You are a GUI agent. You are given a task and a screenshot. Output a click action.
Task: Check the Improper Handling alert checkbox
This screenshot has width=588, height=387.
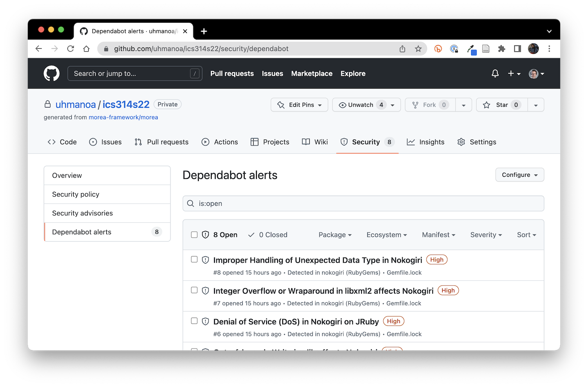coord(194,259)
